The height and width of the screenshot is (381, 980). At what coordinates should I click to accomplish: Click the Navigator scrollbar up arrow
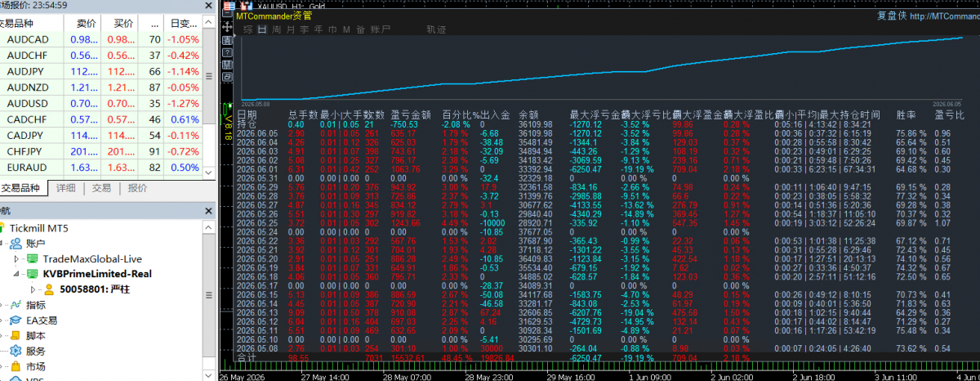208,227
